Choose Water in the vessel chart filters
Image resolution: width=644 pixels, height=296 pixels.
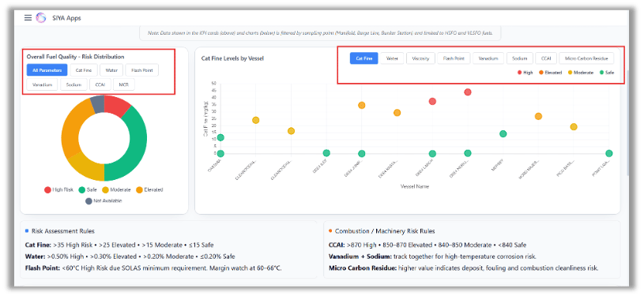click(392, 58)
